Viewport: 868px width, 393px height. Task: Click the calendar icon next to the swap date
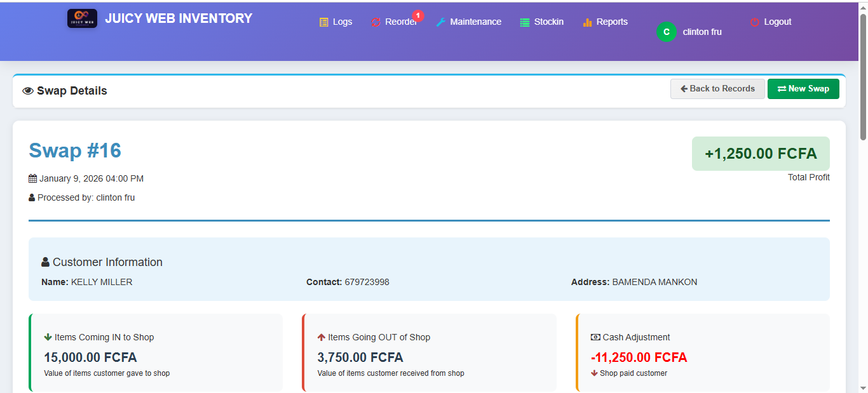(x=32, y=178)
